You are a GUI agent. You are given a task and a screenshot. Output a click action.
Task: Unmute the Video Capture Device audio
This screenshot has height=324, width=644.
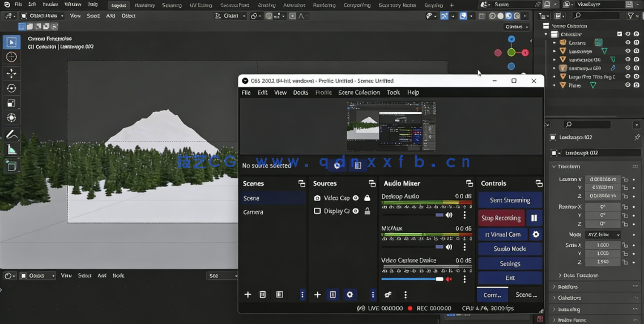(449, 279)
